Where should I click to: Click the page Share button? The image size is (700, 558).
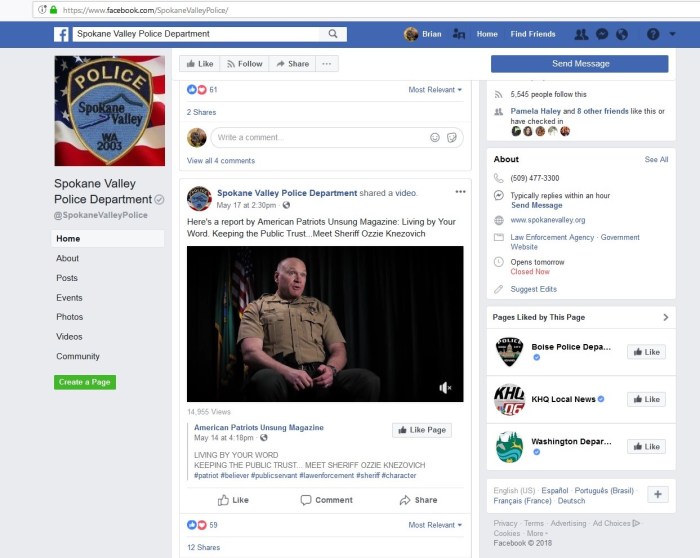point(292,64)
